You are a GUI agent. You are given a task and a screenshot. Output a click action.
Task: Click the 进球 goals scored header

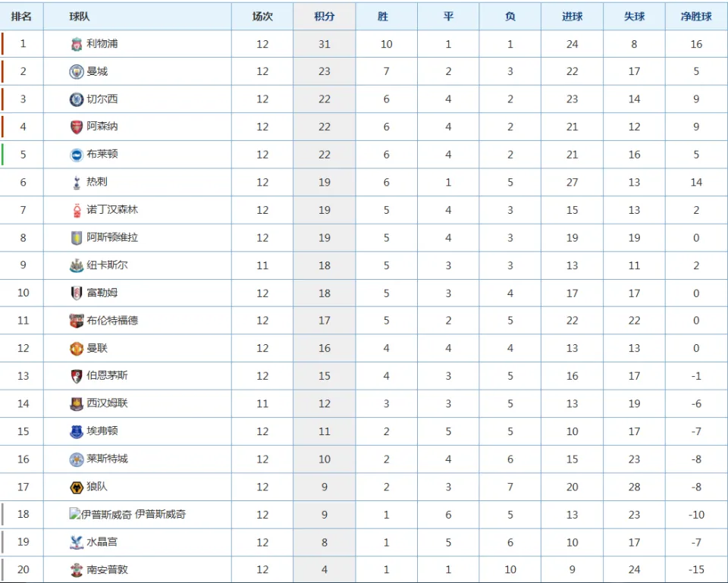pos(572,17)
